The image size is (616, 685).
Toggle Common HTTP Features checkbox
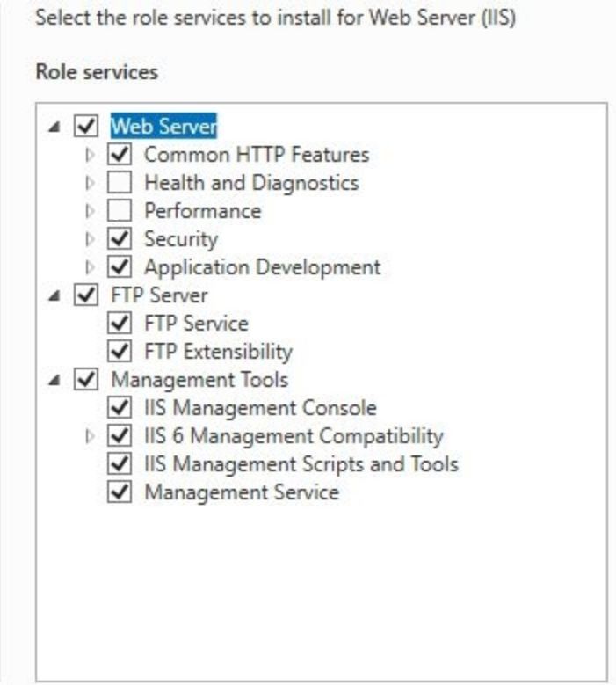click(120, 155)
